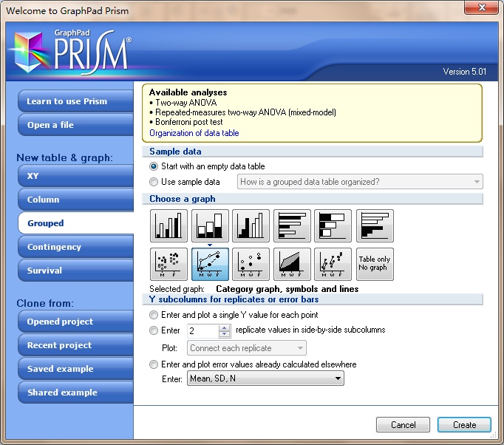Screen dimensions: 504x445
Task: Choose Table only No graph option
Action: point(375,264)
